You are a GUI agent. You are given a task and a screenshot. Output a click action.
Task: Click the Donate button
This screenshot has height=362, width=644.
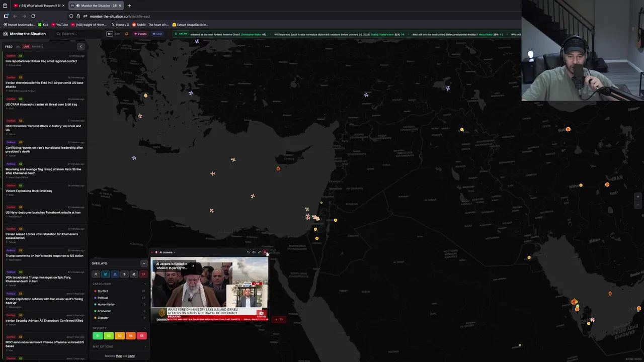140,34
